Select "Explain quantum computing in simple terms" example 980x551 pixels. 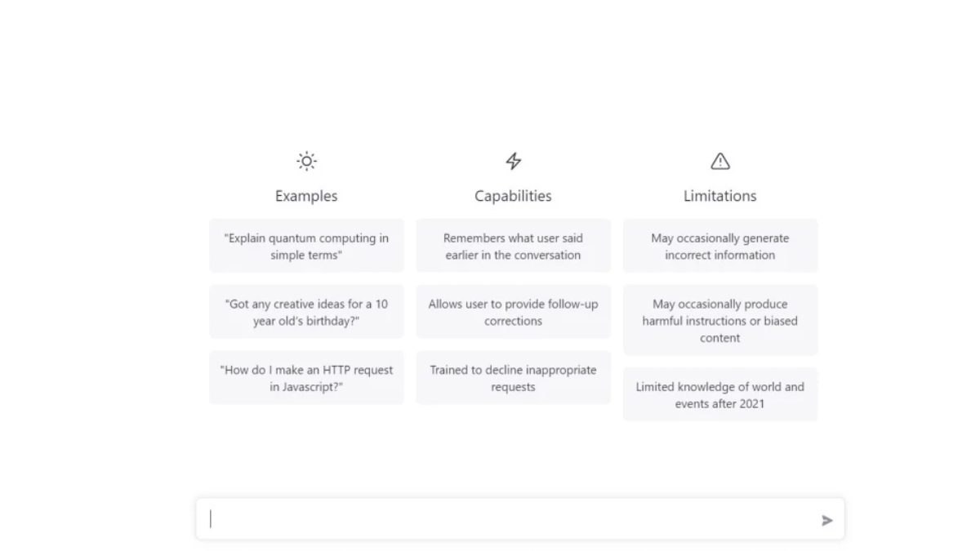point(306,246)
